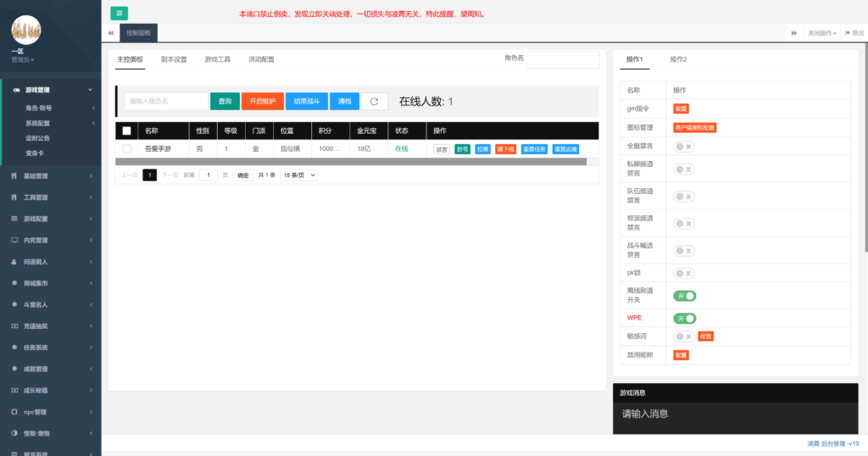
Task: Click the green hamburger menu icon
Action: tap(119, 14)
